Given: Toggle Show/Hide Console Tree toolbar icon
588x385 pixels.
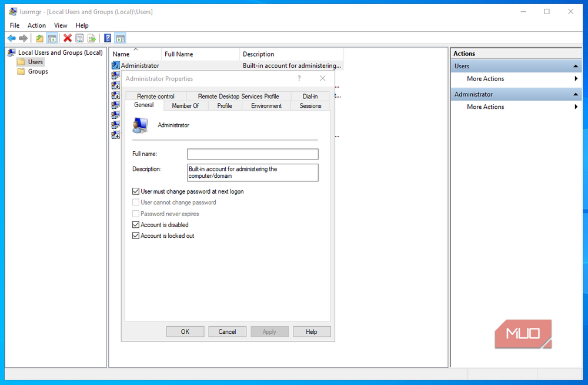Looking at the screenshot, I should [x=52, y=38].
